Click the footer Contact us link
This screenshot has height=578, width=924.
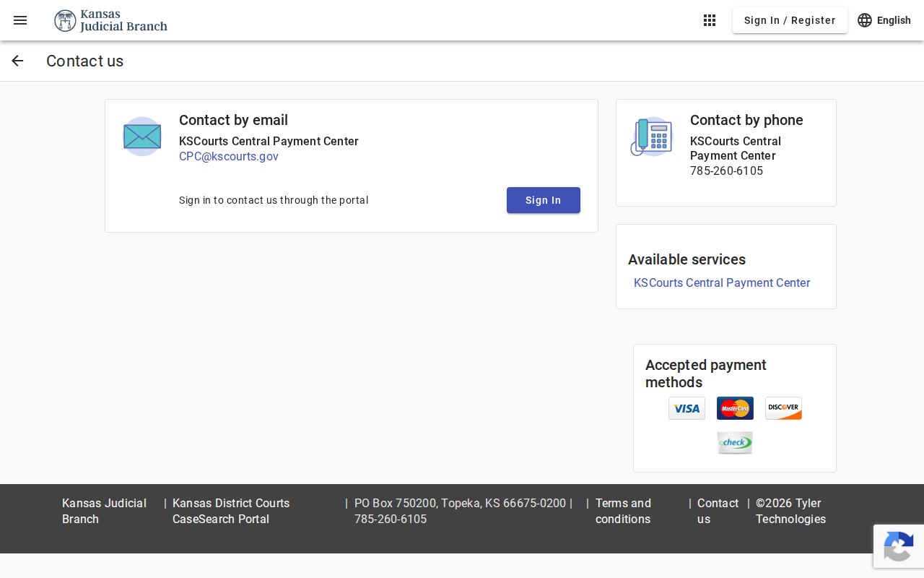(x=718, y=511)
